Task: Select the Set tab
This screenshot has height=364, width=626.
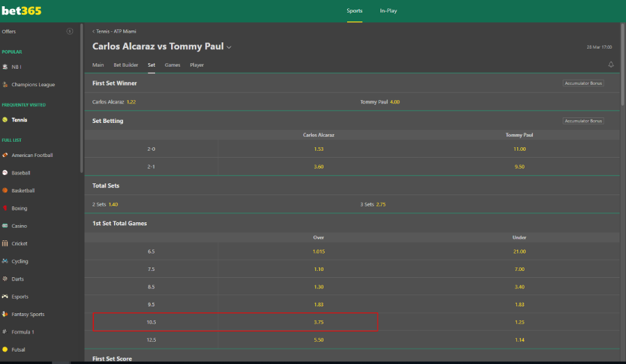Action: pyautogui.click(x=152, y=65)
